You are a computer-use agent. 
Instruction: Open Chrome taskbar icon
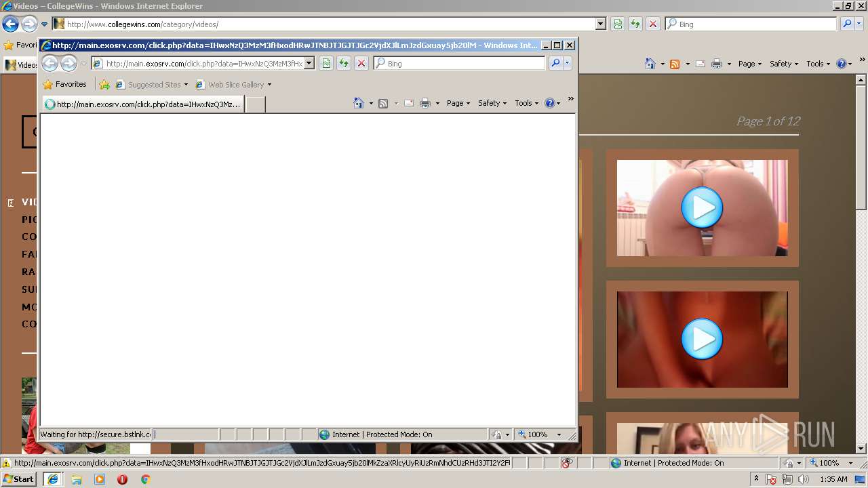click(145, 479)
